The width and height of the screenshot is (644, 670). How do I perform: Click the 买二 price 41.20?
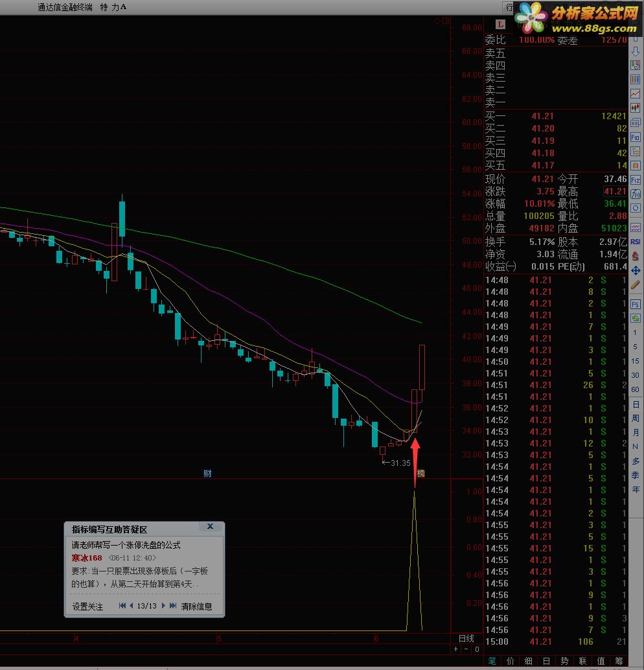(543, 128)
